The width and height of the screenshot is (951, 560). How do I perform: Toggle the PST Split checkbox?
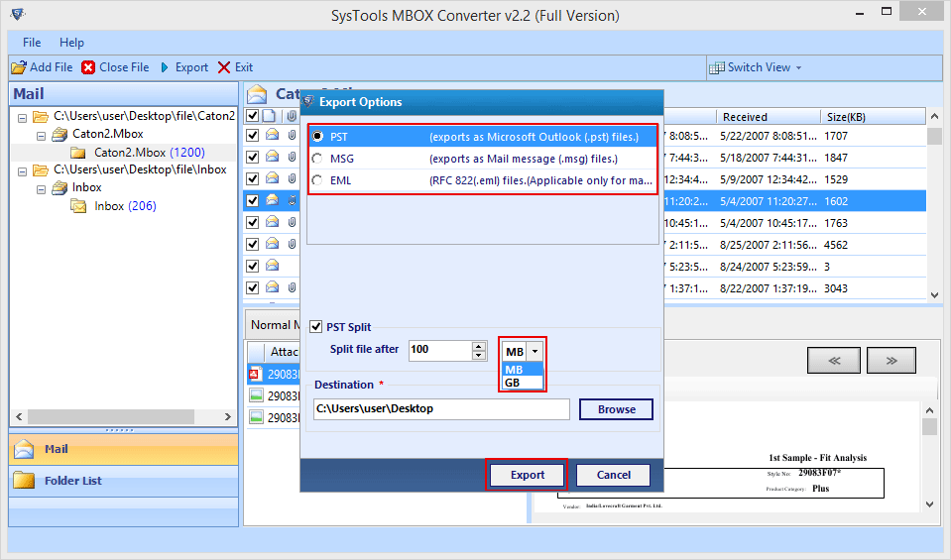[315, 327]
